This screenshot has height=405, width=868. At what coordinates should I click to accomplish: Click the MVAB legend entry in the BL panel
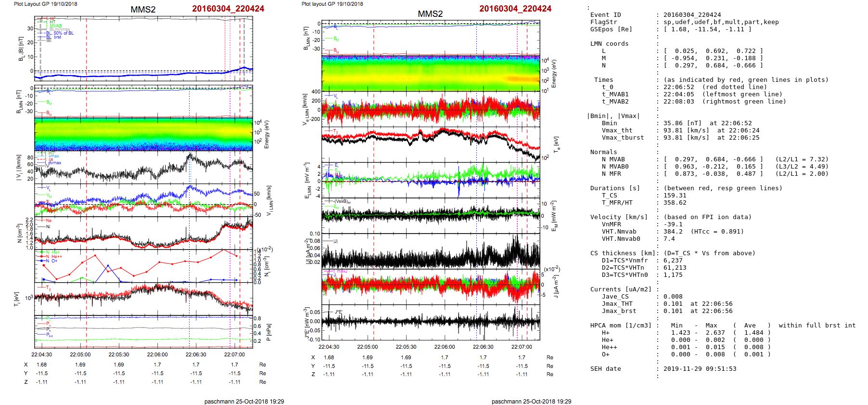55,26
